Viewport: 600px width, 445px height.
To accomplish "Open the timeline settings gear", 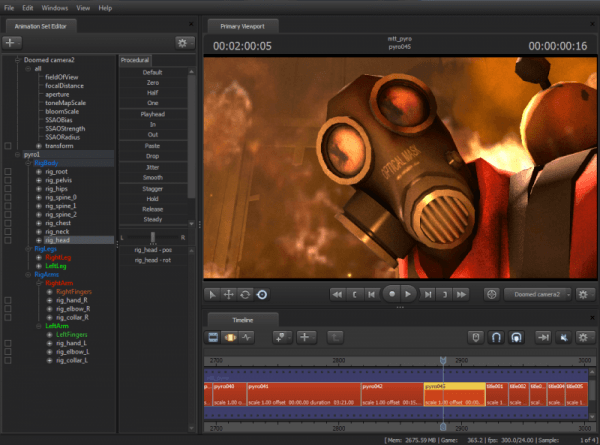I will (583, 338).
